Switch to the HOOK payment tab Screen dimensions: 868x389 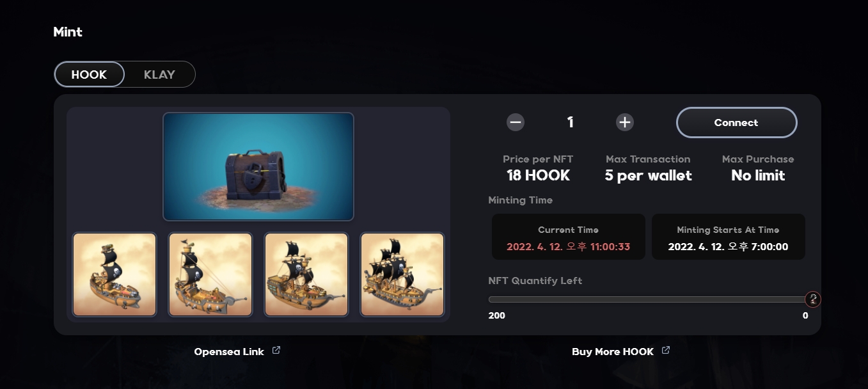pos(89,74)
